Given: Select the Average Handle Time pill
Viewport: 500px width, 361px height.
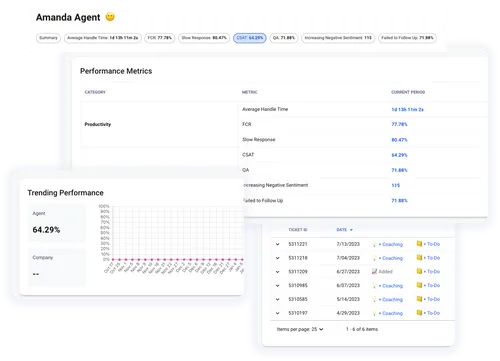Looking at the screenshot, I should point(103,38).
